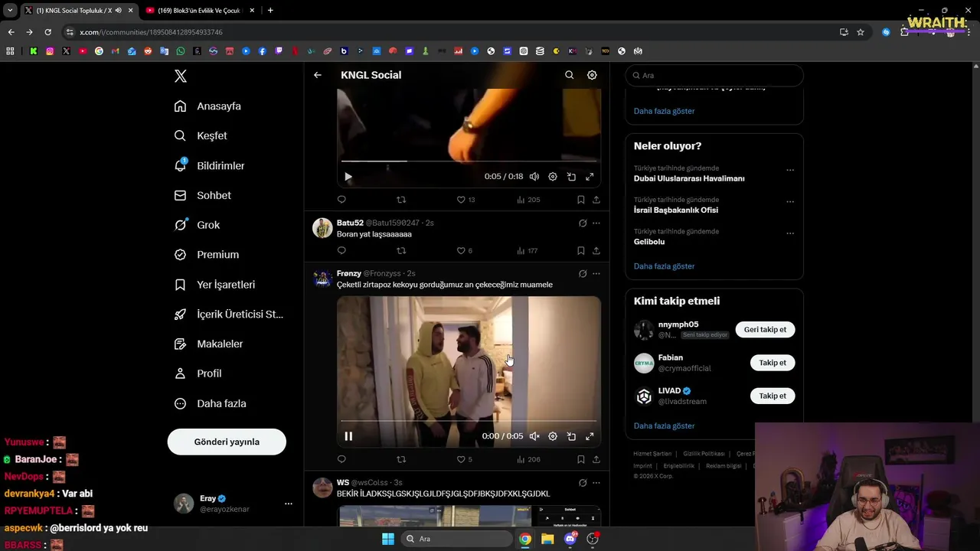Like the Frønzy post with 5 likes
Screen dimensions: 980x551
click(x=461, y=459)
